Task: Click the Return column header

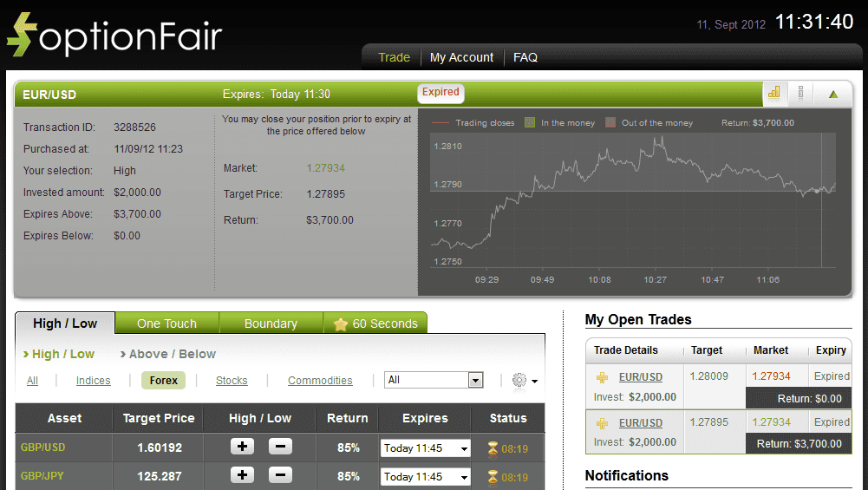Action: pyautogui.click(x=347, y=418)
